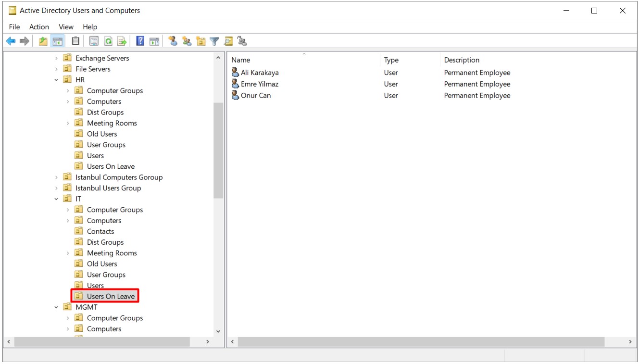Expand the Exchange Servers node
The width and height of the screenshot is (639, 364).
56,58
